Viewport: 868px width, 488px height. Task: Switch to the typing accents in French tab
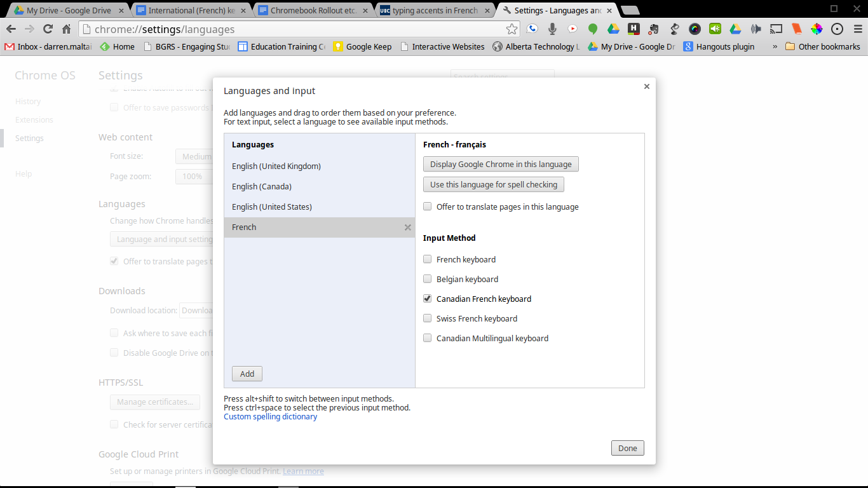(x=435, y=10)
